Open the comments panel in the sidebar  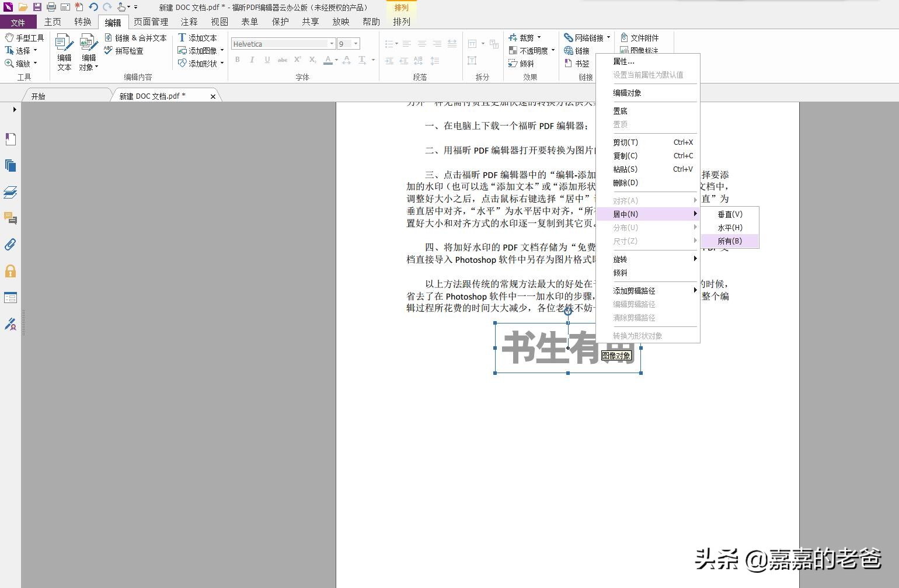tap(10, 218)
